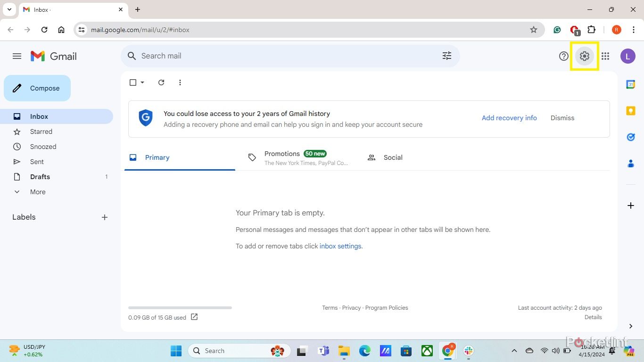Toggle main menu hamburger button
Viewport: 644px width, 362px height.
coord(17,56)
